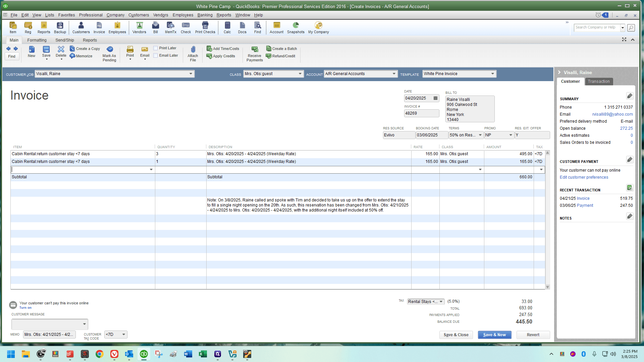
Task: Click the Save & New button
Action: [x=494, y=335]
